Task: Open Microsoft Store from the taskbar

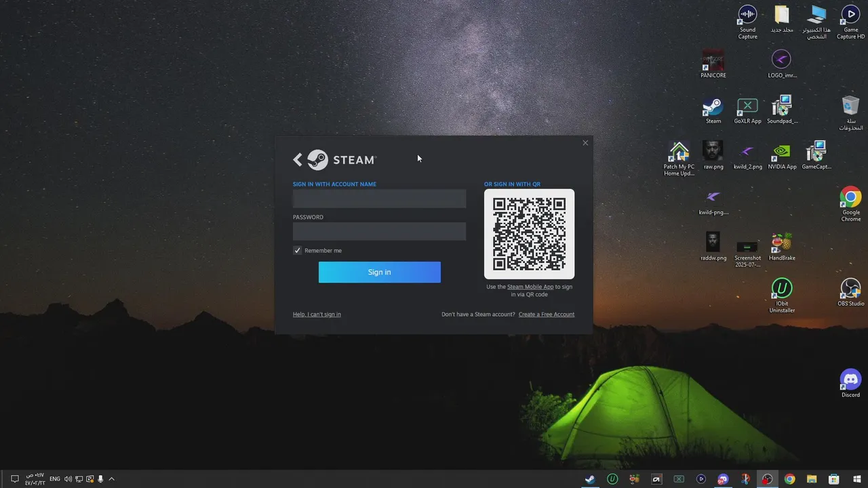Action: pyautogui.click(x=834, y=479)
